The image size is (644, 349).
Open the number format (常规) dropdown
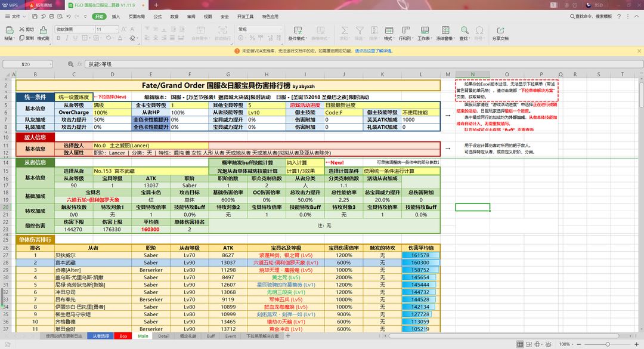tap(281, 29)
